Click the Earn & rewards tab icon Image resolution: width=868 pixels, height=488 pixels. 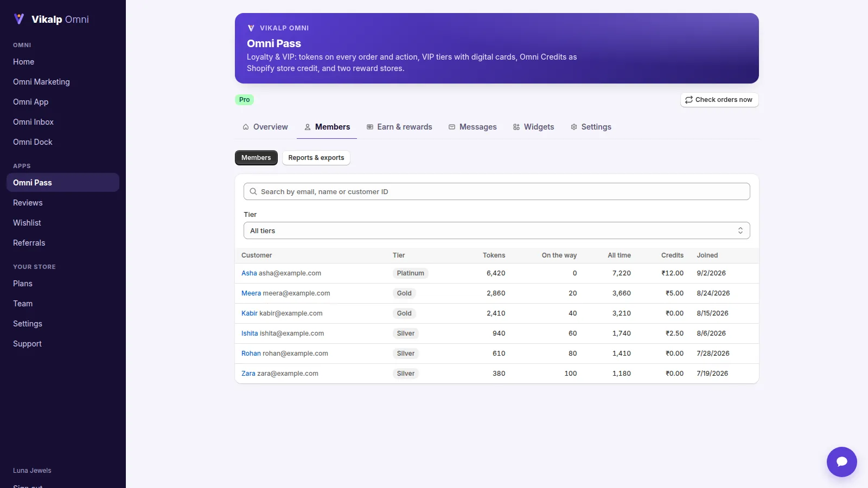(370, 127)
